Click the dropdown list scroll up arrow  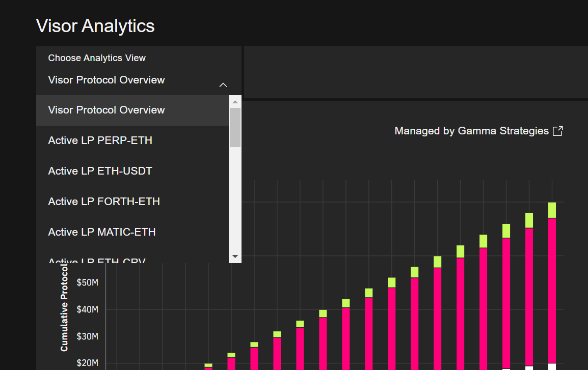[x=235, y=102]
